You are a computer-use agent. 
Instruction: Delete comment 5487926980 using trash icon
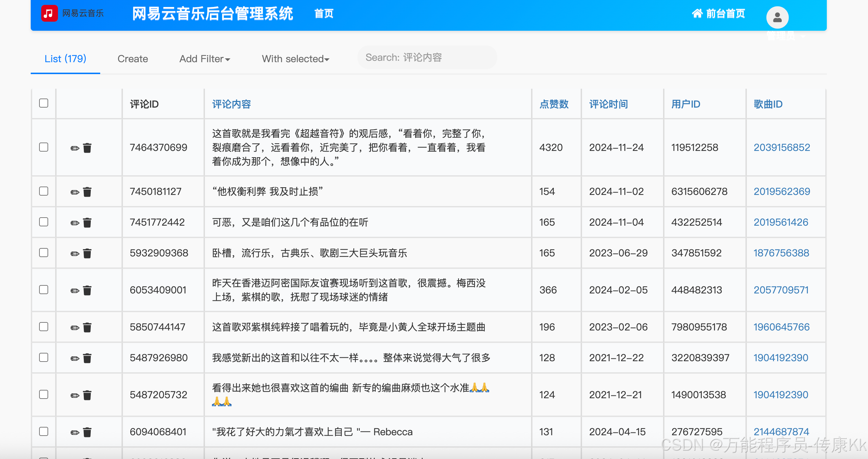point(87,358)
